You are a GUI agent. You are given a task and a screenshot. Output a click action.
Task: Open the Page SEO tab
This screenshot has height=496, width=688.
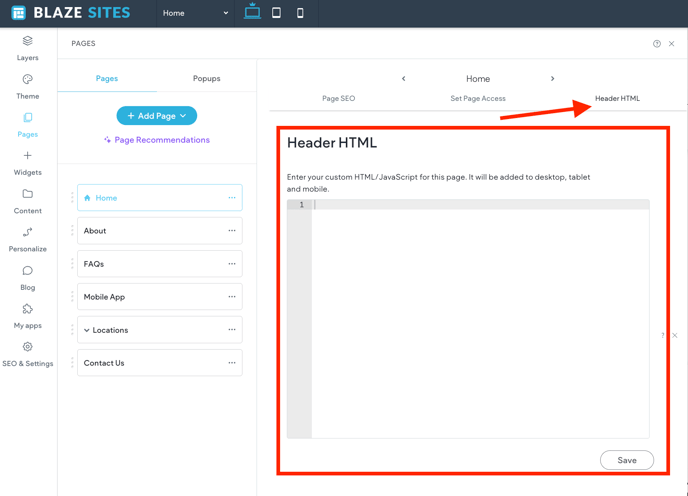[338, 98]
